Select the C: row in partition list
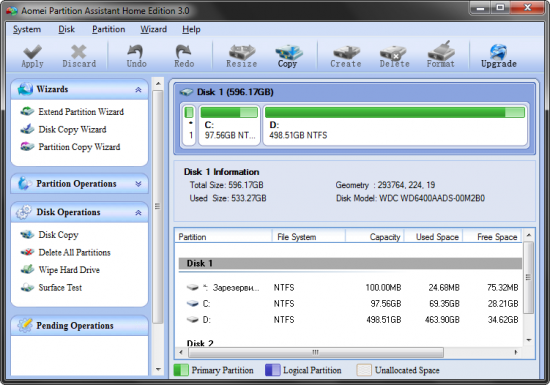The height and width of the screenshot is (385, 550). click(350, 304)
